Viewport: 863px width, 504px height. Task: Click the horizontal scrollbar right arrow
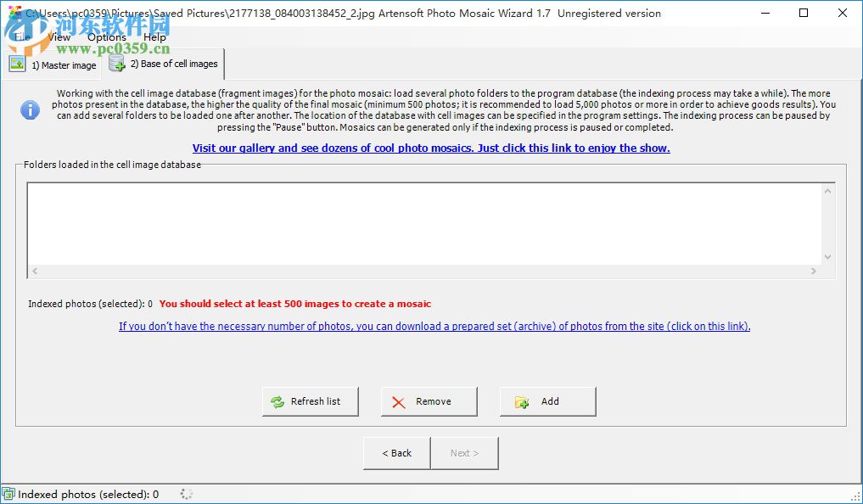(815, 271)
